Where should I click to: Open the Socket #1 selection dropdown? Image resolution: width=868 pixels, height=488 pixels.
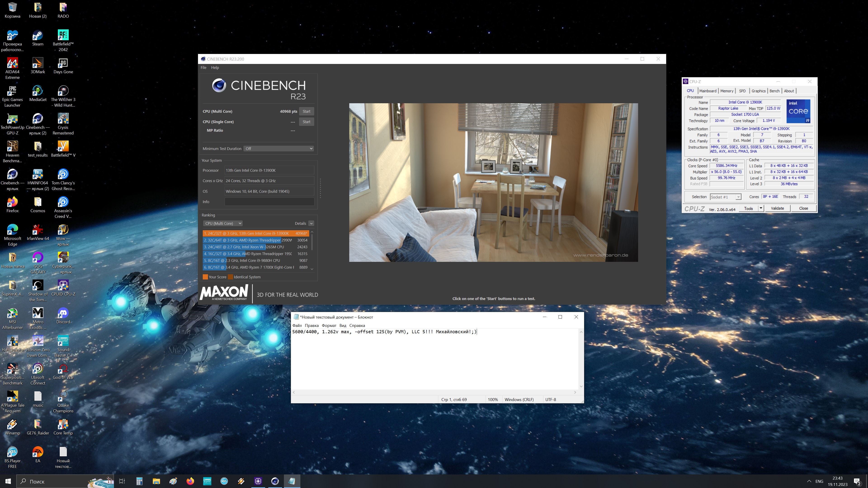click(725, 197)
